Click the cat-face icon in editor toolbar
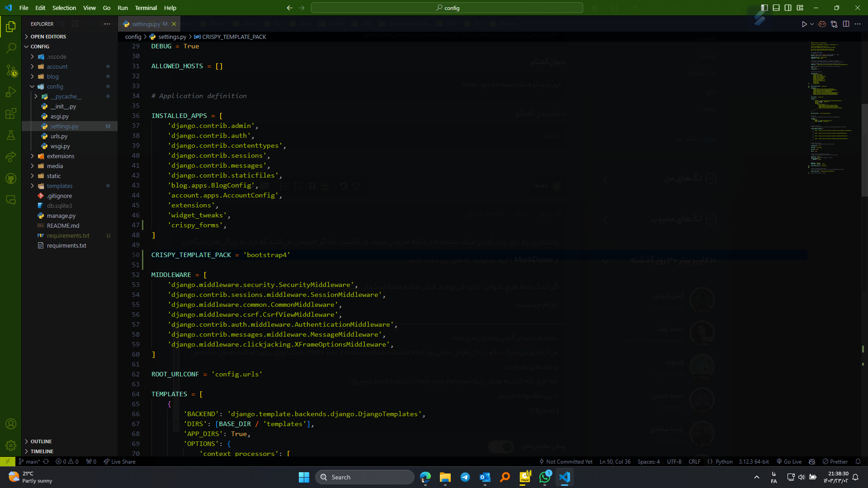The image size is (868, 488). [x=822, y=24]
